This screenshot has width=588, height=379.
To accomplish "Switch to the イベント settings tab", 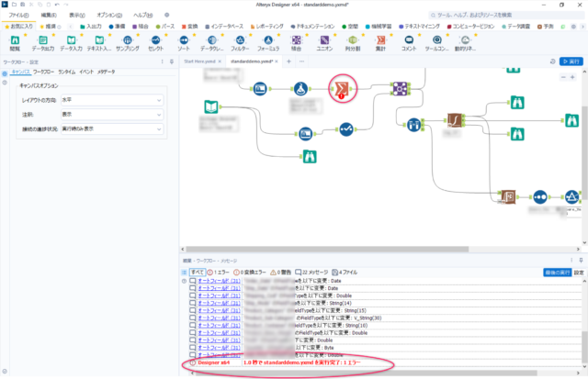I will point(86,72).
